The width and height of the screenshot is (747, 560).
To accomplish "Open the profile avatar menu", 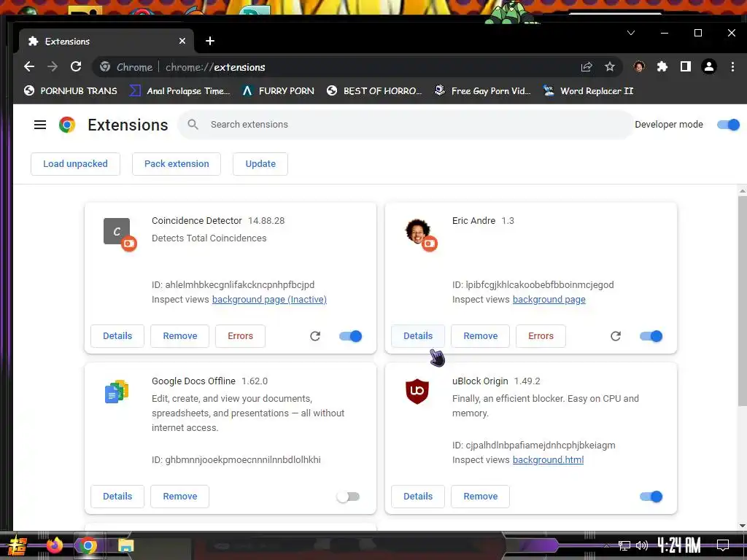I will click(709, 67).
